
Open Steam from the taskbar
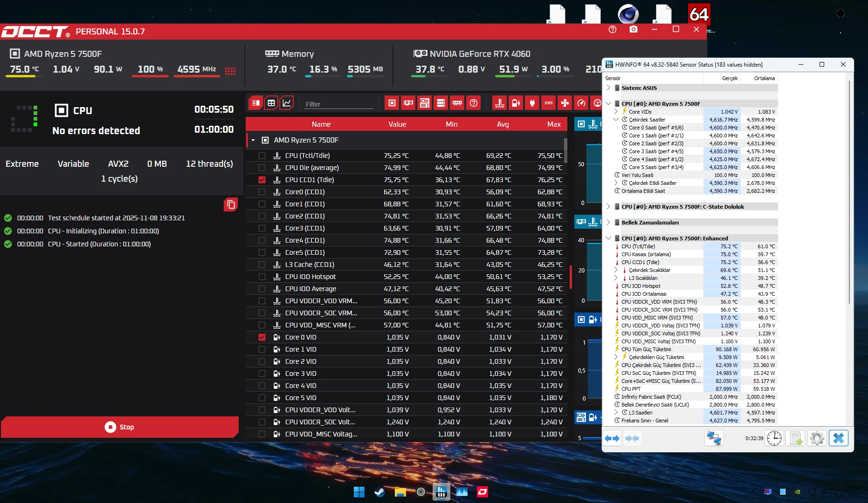tap(380, 492)
